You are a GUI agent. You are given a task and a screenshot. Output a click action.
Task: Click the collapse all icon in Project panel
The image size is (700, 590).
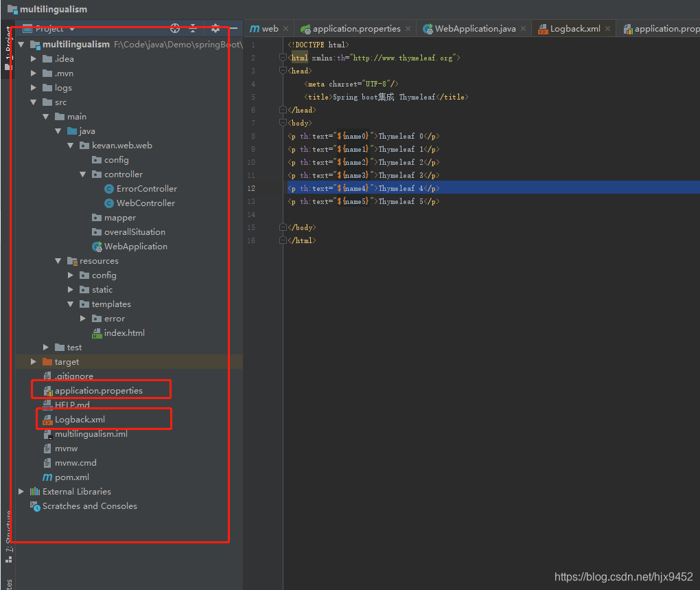[x=193, y=29]
